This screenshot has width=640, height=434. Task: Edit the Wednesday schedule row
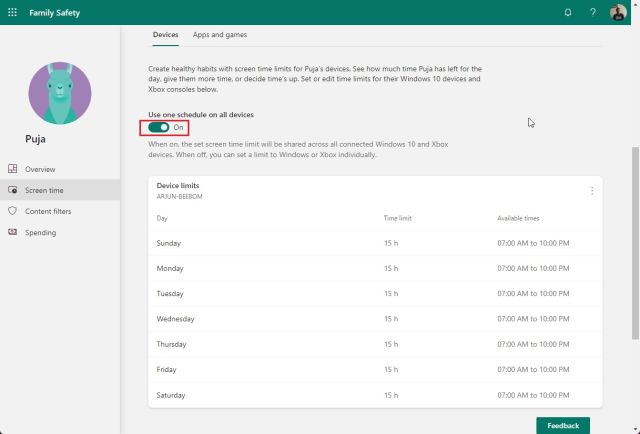coord(375,319)
